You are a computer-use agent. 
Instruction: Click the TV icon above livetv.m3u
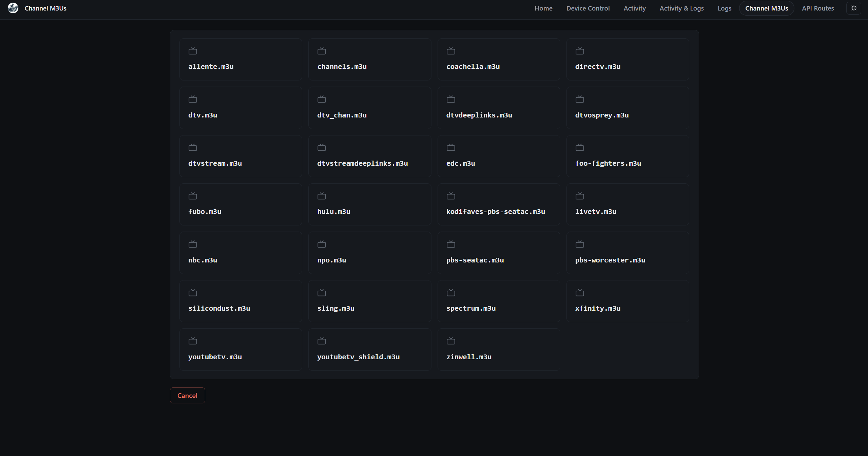click(580, 196)
